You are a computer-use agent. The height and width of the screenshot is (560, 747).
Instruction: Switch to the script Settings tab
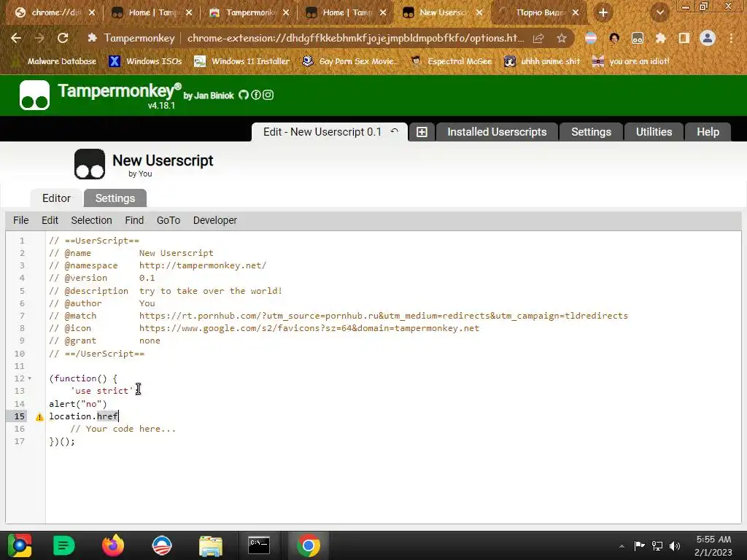point(115,198)
